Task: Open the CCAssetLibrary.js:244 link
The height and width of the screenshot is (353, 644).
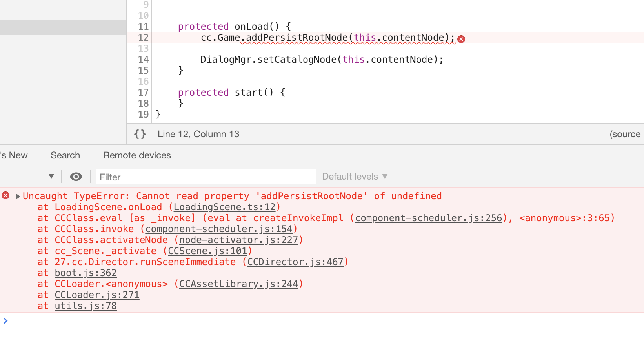Action: click(x=238, y=284)
